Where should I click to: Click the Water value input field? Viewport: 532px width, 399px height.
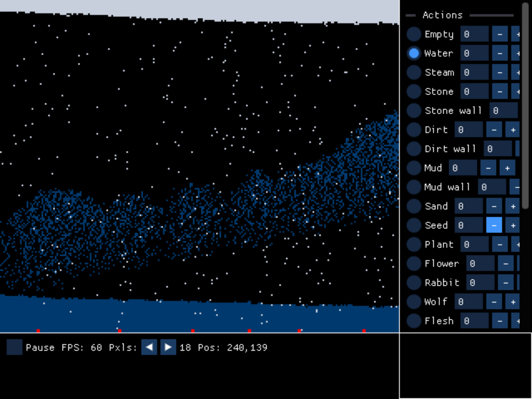coord(475,53)
